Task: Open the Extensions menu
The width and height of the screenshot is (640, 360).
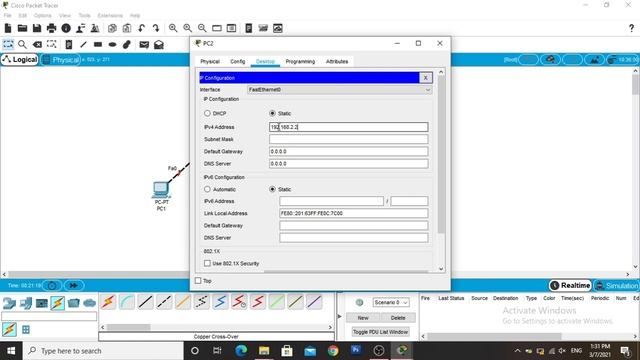Action: tap(110, 16)
